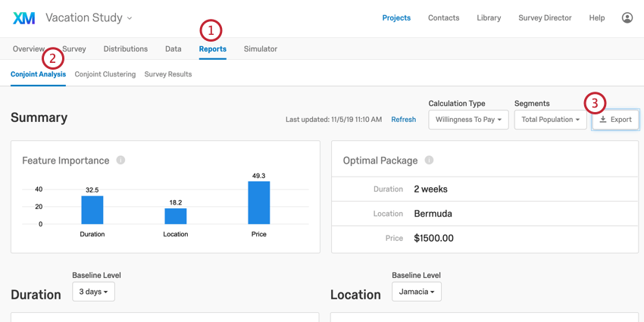
Task: Select the Conjoint Clustering sub-tab
Action: click(x=105, y=74)
